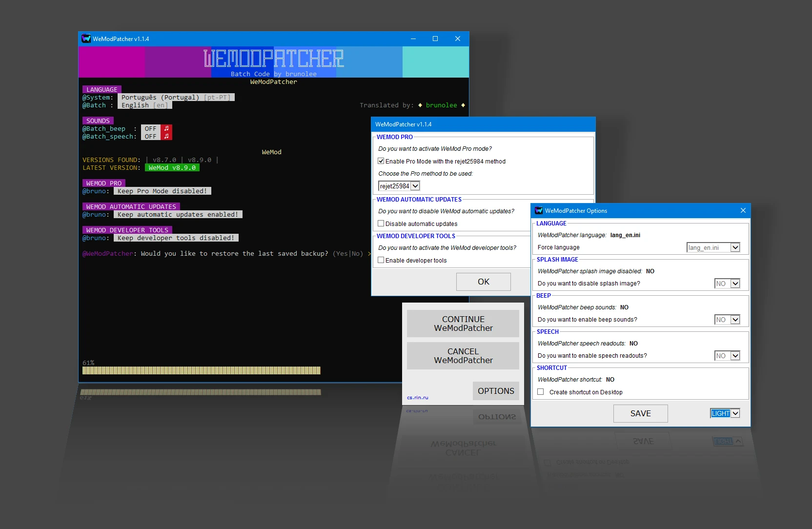
Task: Click the icon in WeModPatcher Options title bar
Action: [x=538, y=210]
